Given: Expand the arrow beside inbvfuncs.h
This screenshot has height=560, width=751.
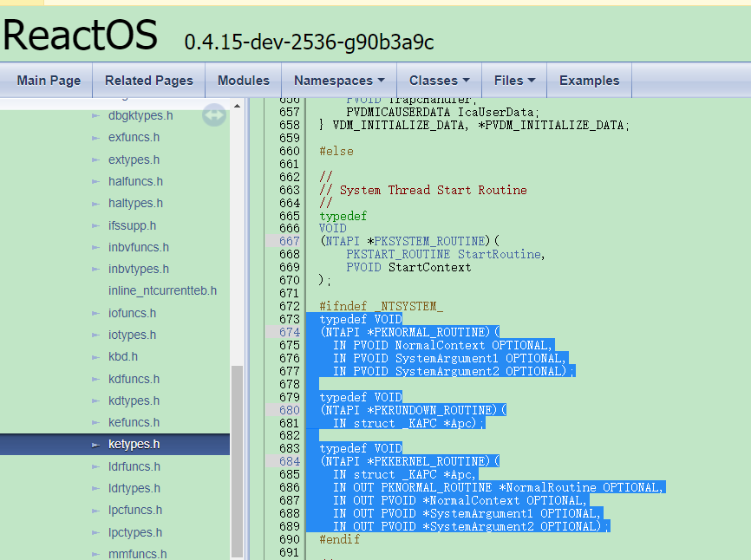Looking at the screenshot, I should (x=95, y=247).
